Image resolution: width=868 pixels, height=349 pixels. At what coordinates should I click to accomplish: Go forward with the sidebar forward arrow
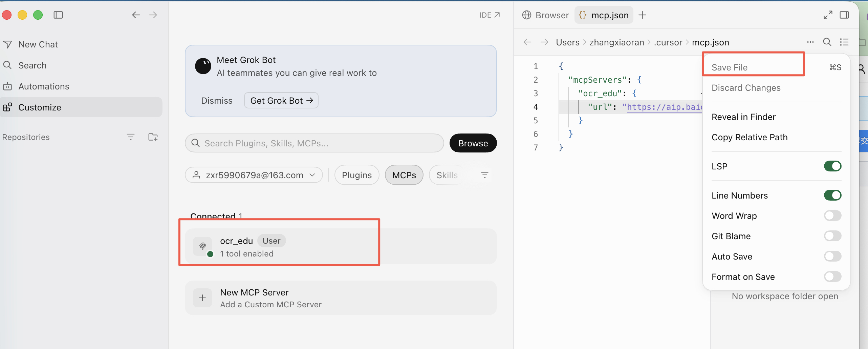click(153, 15)
